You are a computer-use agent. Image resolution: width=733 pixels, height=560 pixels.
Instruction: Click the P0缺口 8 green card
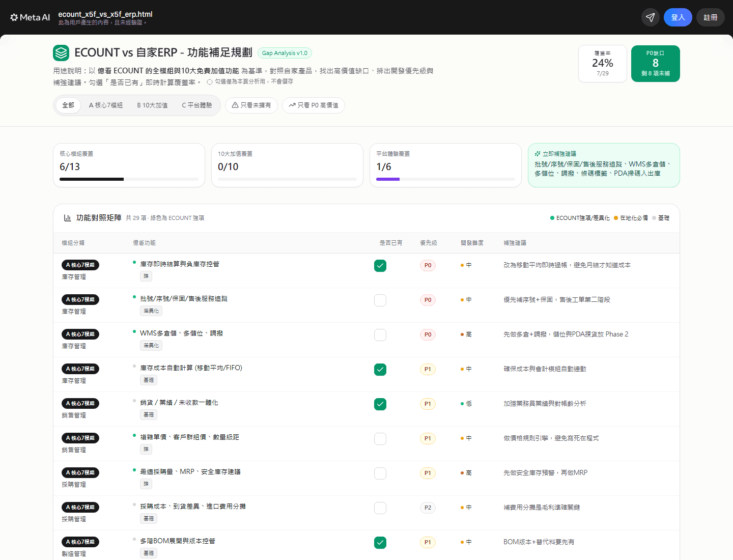(656, 64)
